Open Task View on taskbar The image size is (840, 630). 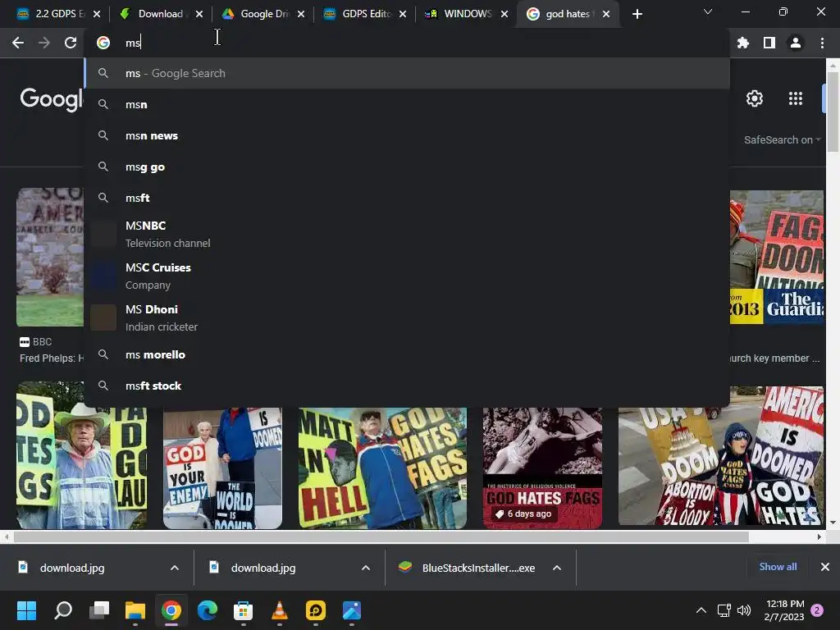coord(99,610)
